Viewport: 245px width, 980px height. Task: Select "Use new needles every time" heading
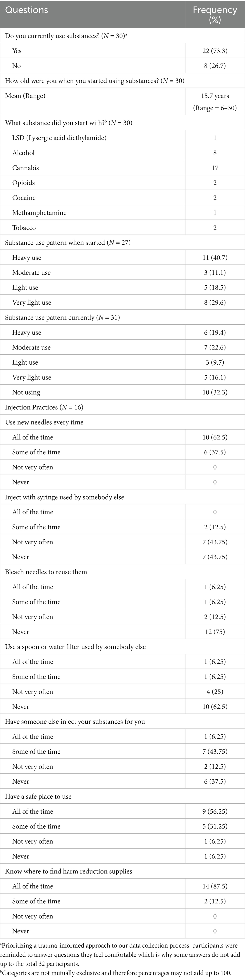coord(44,422)
